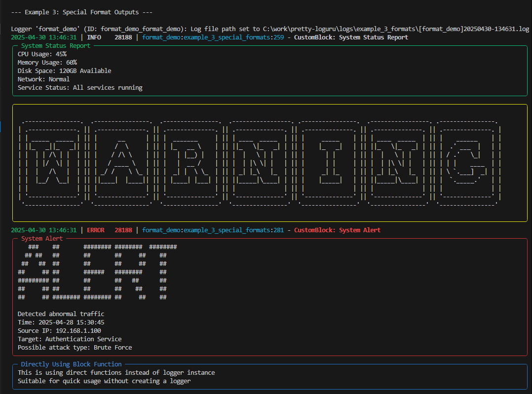The image size is (532, 394).
Task: Click the red process ID 28188
Action: 123,230
